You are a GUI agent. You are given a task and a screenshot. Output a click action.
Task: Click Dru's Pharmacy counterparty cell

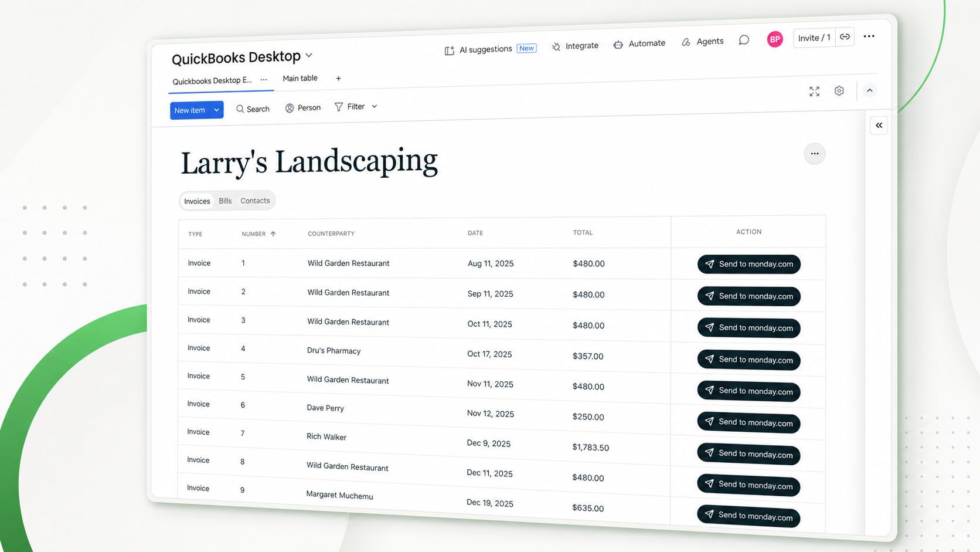click(x=334, y=351)
